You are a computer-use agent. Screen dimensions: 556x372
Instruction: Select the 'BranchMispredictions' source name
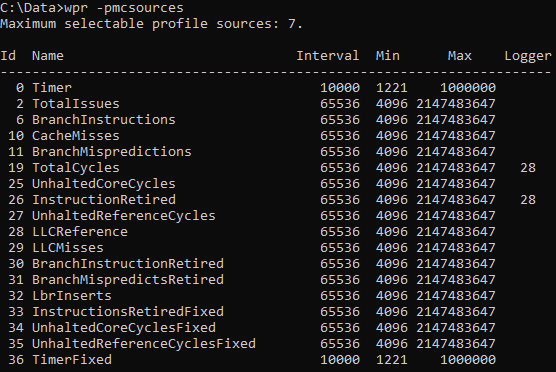(112, 151)
